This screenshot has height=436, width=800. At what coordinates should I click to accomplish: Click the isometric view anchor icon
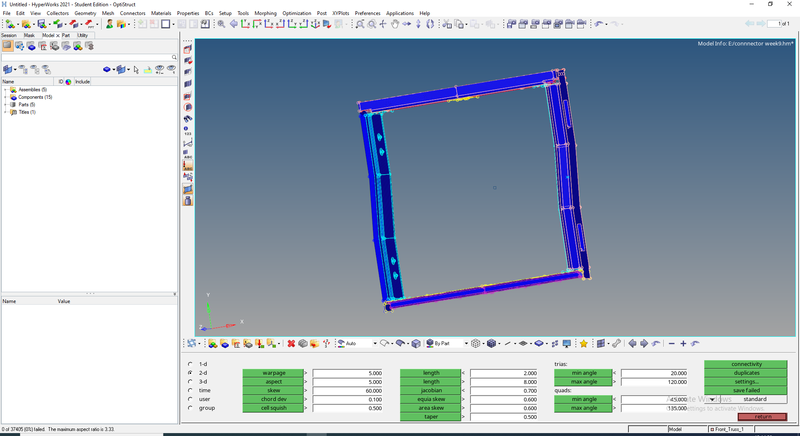[x=315, y=24]
